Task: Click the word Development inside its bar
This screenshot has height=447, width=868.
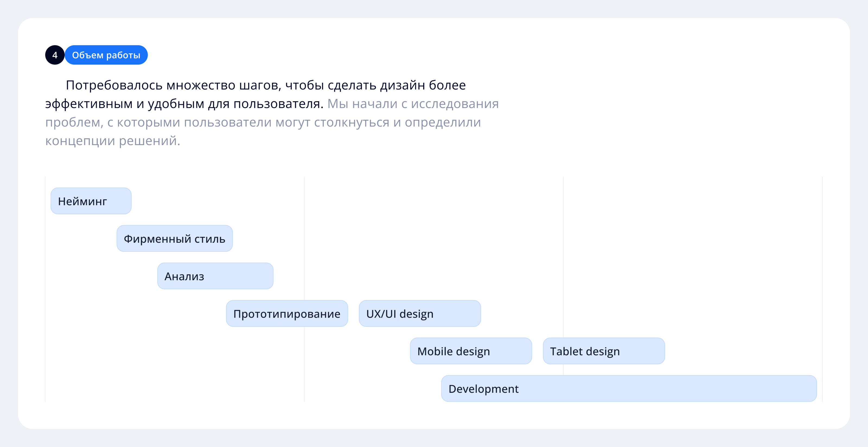Action: (483, 389)
